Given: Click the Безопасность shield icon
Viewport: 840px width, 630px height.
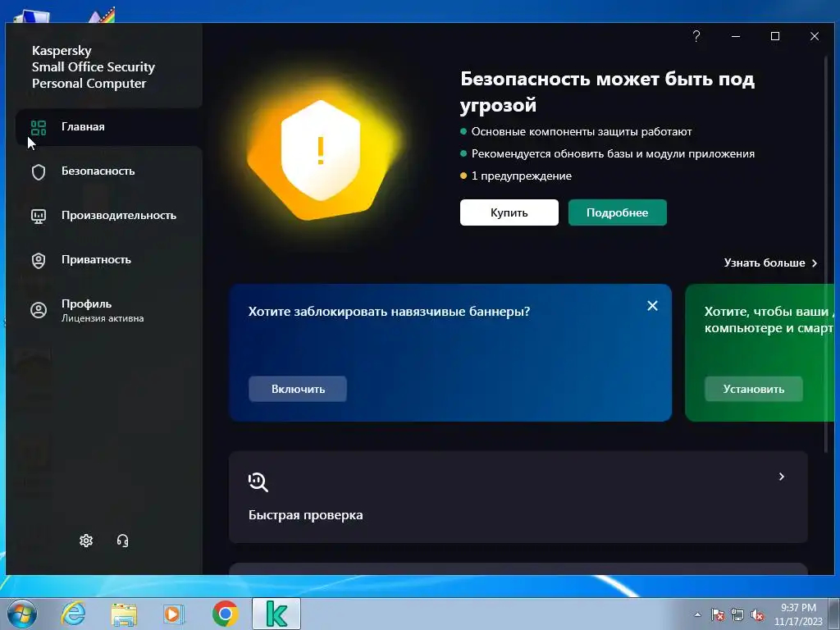Looking at the screenshot, I should click(39, 172).
